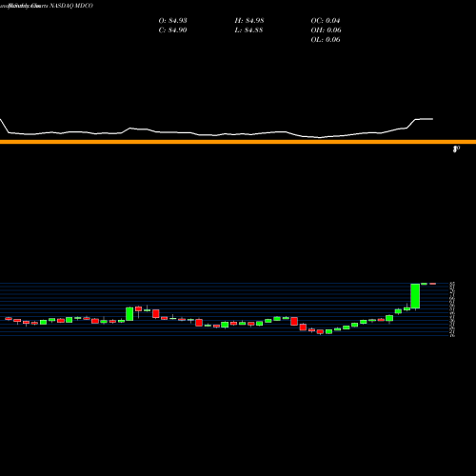Image resolution: width=476 pixels, height=476 pixels.
Task: Select the close price C: $4.90
Action: point(172,30)
